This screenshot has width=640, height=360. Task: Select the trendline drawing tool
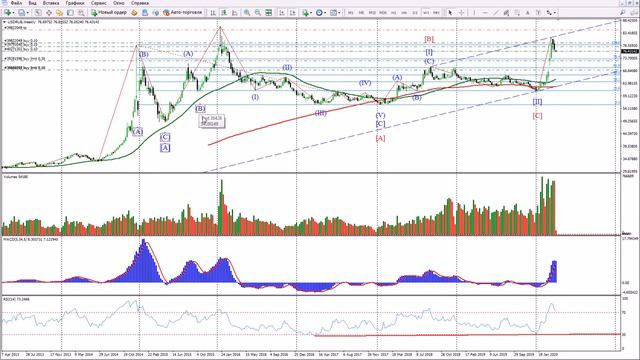click(496, 13)
